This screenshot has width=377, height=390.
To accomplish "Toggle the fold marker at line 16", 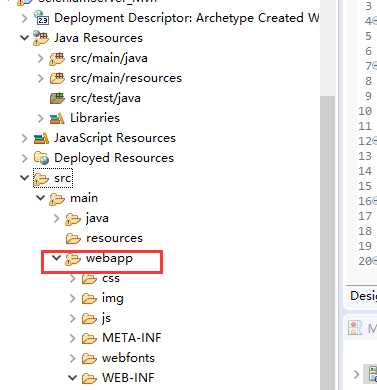I will (x=375, y=201).
